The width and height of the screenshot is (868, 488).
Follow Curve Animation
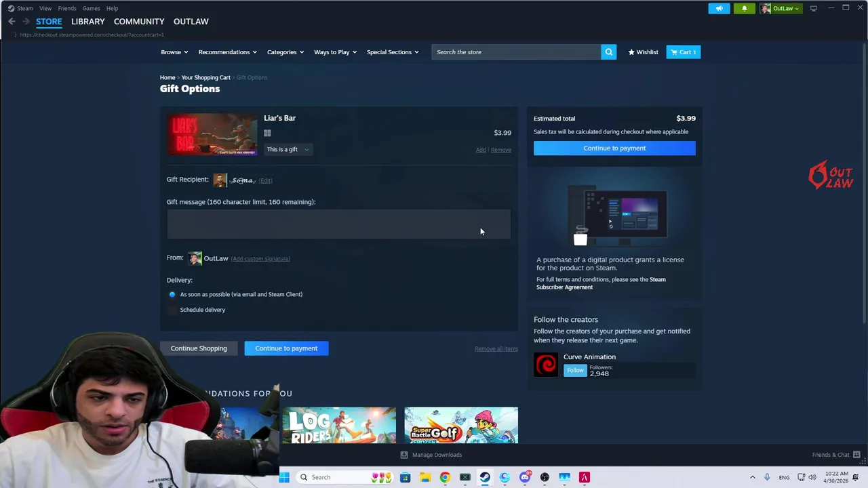tap(575, 370)
